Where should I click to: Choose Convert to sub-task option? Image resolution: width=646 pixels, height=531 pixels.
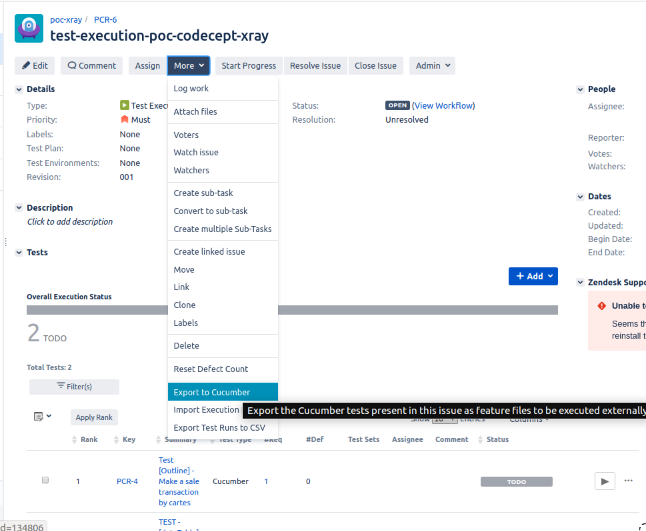pos(223,211)
